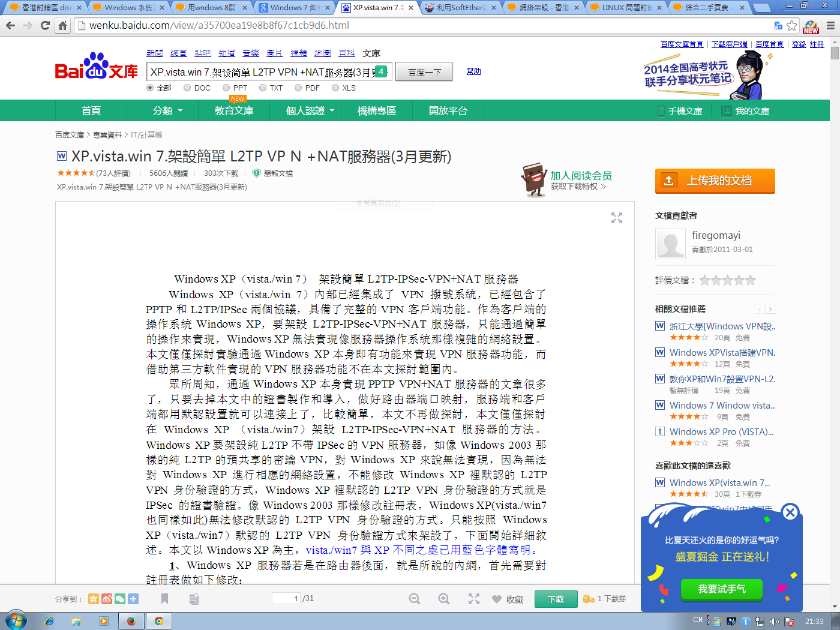This screenshot has width=840, height=630.
Task: Add document to favorites via 收藏
Action: point(508,599)
